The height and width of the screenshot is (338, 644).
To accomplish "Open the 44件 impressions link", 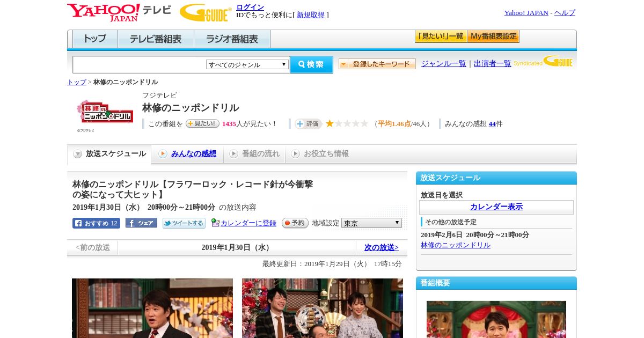I will tap(492, 124).
